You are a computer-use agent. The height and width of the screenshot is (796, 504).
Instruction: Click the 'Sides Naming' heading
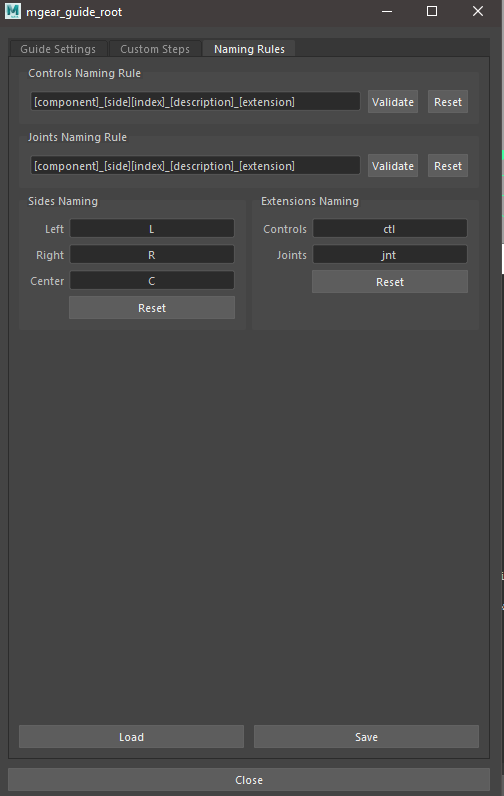click(x=63, y=201)
